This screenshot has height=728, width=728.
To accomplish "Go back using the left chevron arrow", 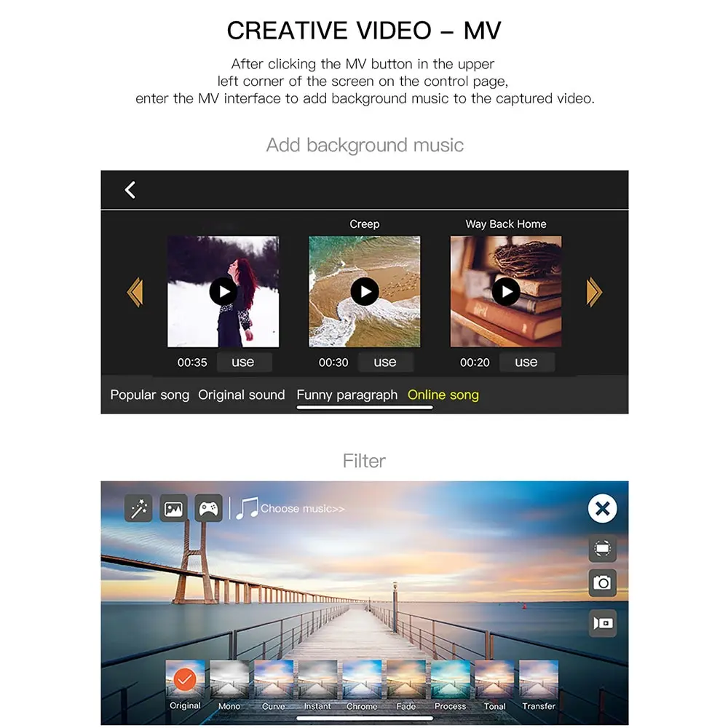I will 130,190.
